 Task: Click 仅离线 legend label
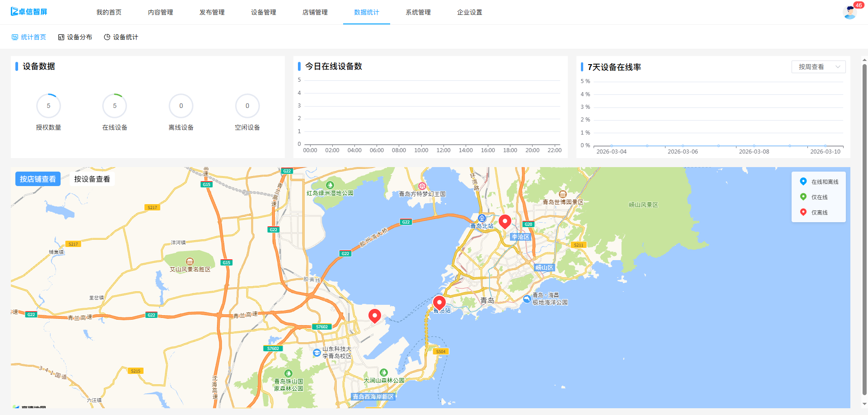pyautogui.click(x=819, y=213)
